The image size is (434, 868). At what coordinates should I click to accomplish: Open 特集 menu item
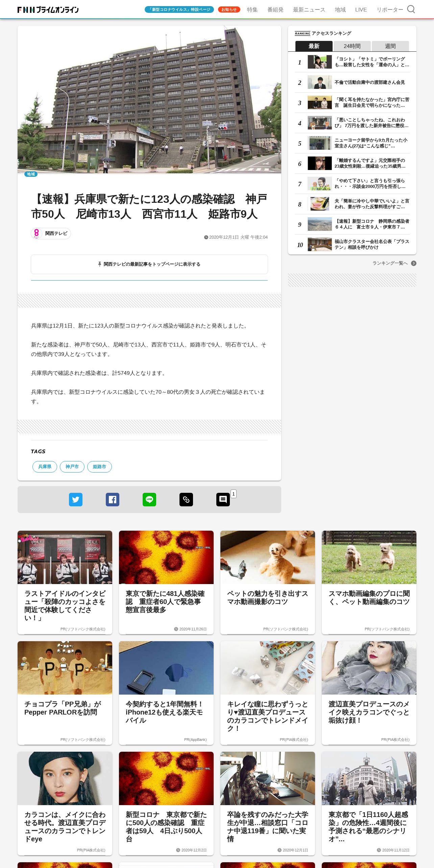point(252,9)
